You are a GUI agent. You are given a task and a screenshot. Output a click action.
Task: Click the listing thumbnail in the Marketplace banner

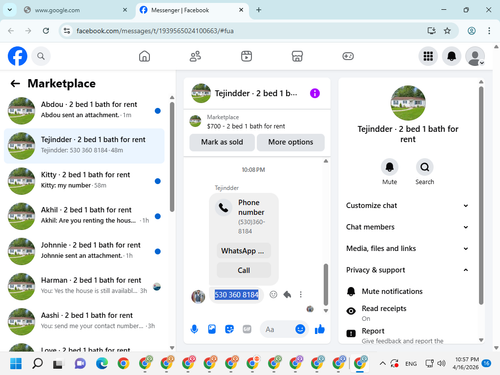195,121
